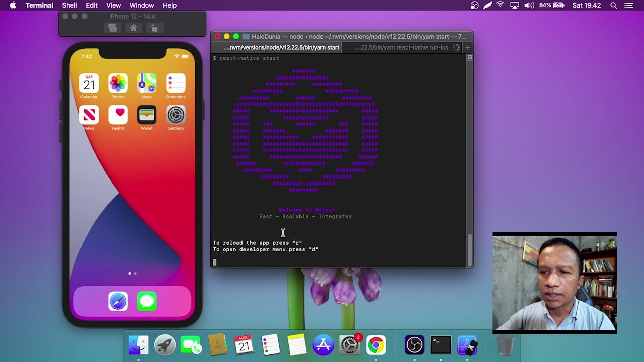This screenshot has height=362, width=644.
Task: Click the terminal window vertical scrollbar
Action: [x=470, y=250]
